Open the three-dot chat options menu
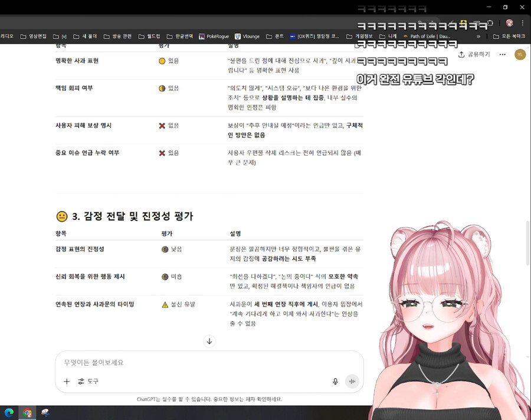 [x=502, y=54]
